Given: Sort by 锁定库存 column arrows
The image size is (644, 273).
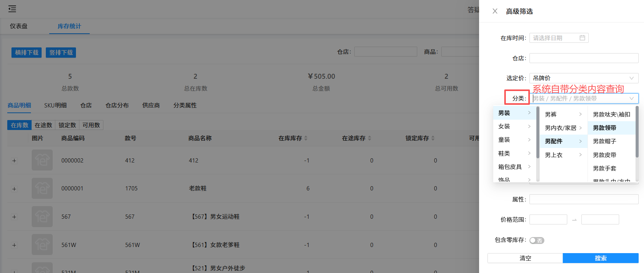Looking at the screenshot, I should pyautogui.click(x=433, y=138).
